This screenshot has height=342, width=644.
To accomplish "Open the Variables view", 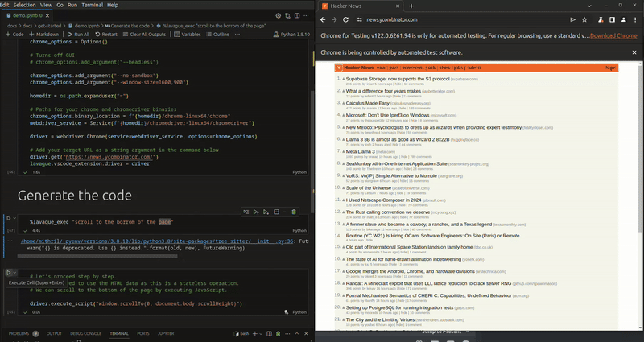I will (x=188, y=35).
